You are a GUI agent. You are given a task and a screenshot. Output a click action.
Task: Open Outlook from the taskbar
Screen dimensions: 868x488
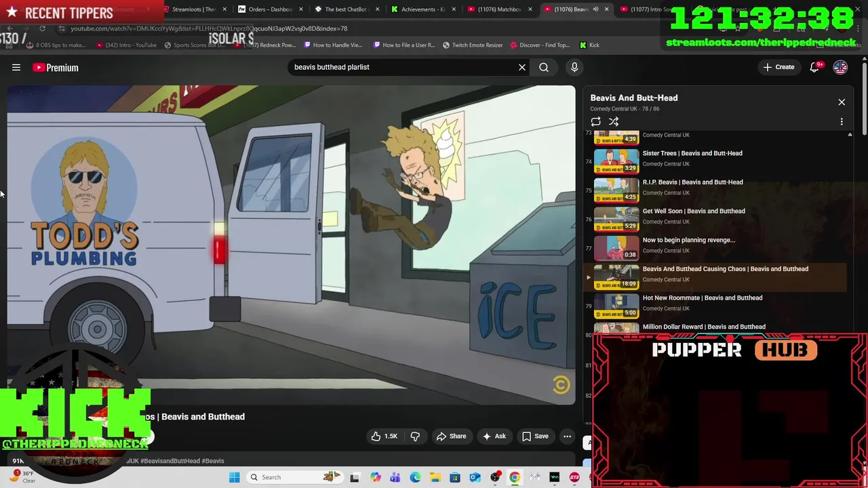click(x=475, y=478)
